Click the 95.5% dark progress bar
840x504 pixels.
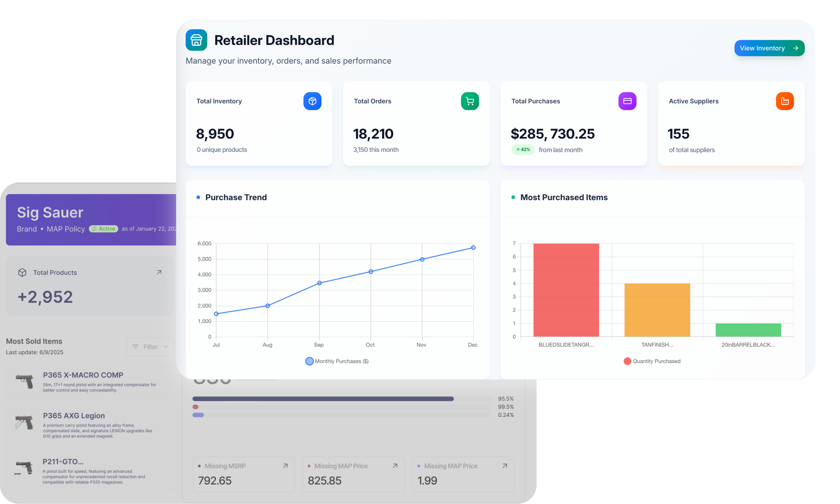(323, 399)
